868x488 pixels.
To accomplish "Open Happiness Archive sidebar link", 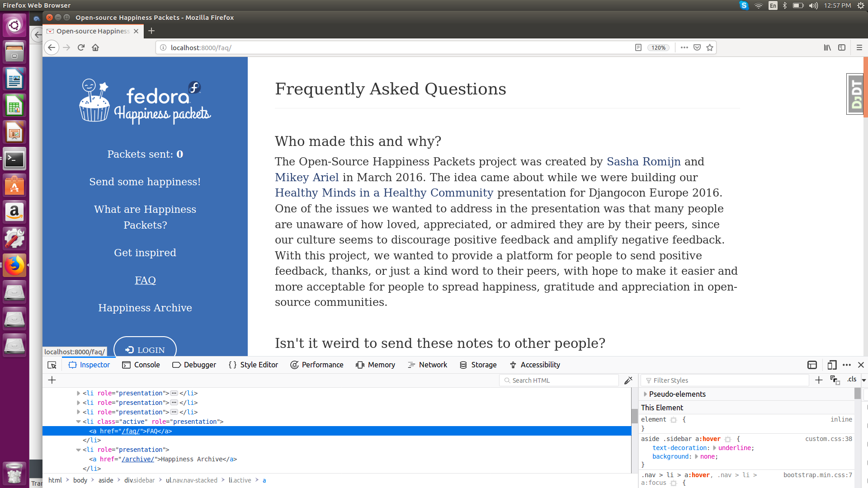I will coord(145,308).
